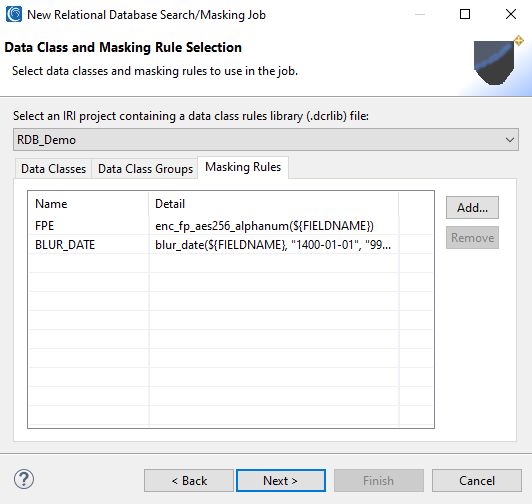Switch to the Data Classes tab

click(53, 169)
